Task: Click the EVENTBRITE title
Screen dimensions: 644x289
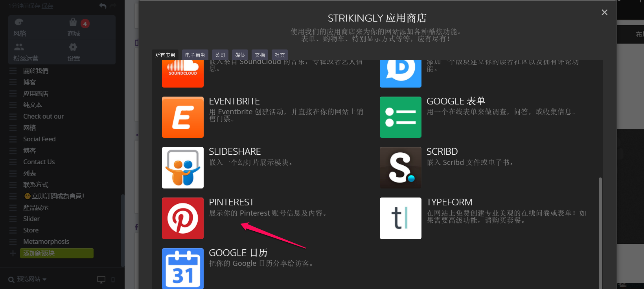Action: coord(234,101)
